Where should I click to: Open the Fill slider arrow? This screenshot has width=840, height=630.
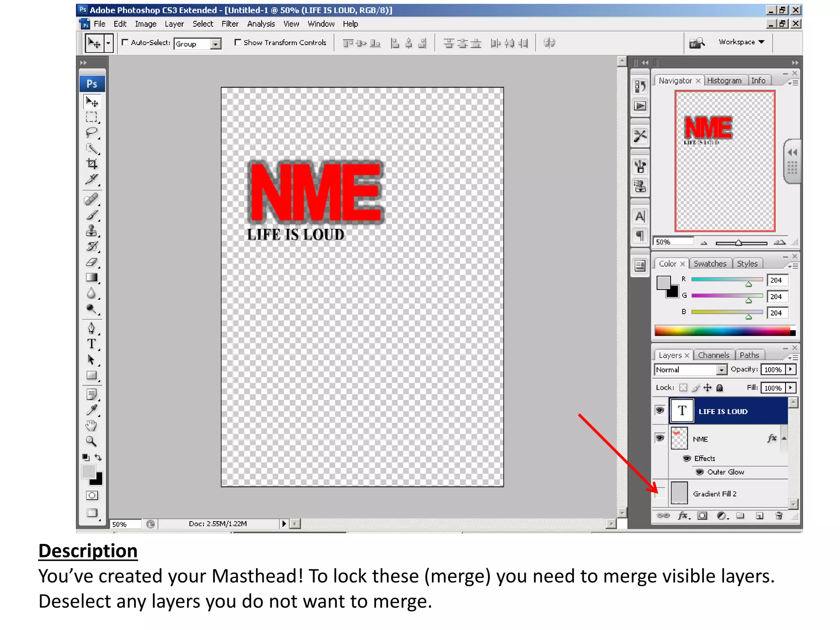pyautogui.click(x=790, y=388)
